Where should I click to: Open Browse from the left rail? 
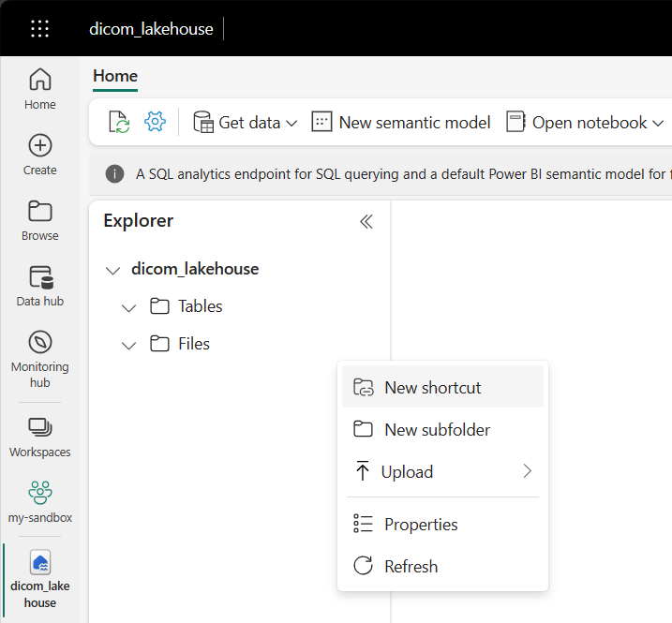pos(40,220)
